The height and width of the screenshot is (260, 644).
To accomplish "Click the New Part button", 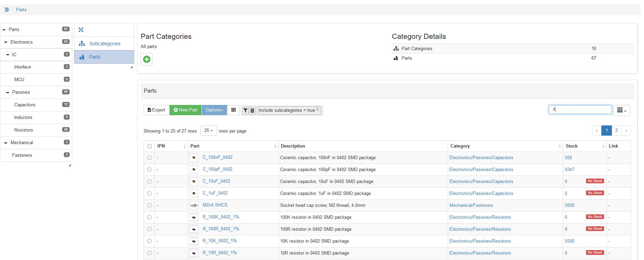I will pyautogui.click(x=185, y=110).
